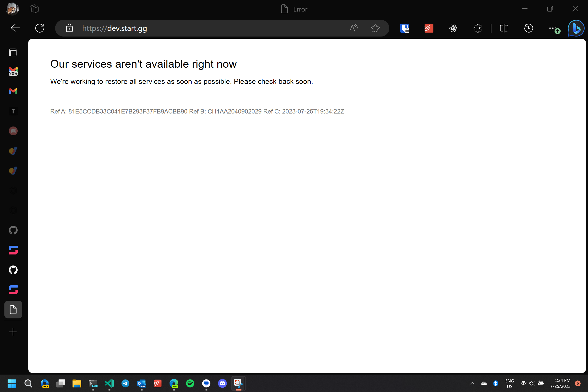This screenshot has width=588, height=392.
Task: Open the start.gg sidebar shortcut
Action: coord(13,250)
